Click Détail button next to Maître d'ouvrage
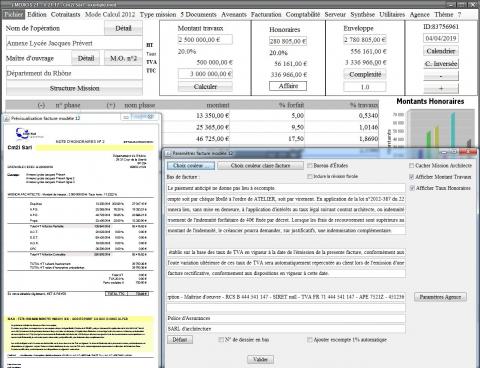Screen dimensions: 480x368 tap(86, 58)
